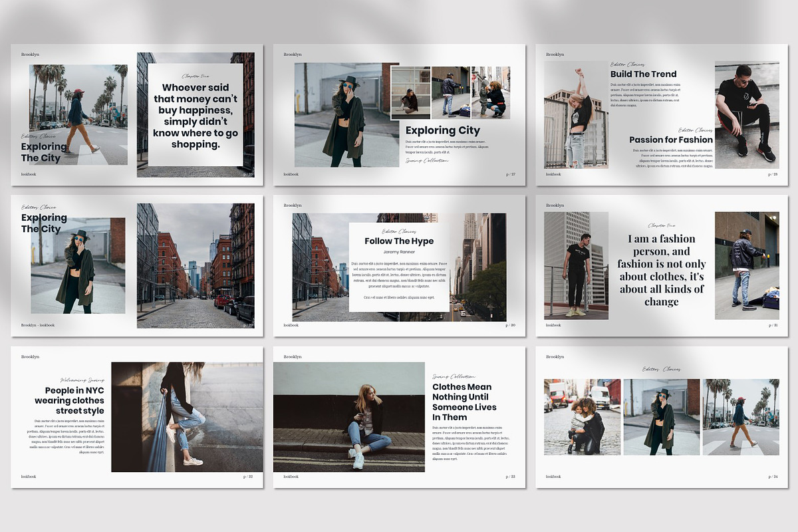This screenshot has height=532, width=798.
Task: Click the "Brooklyn - lookbook" footer text
Action: point(38,325)
